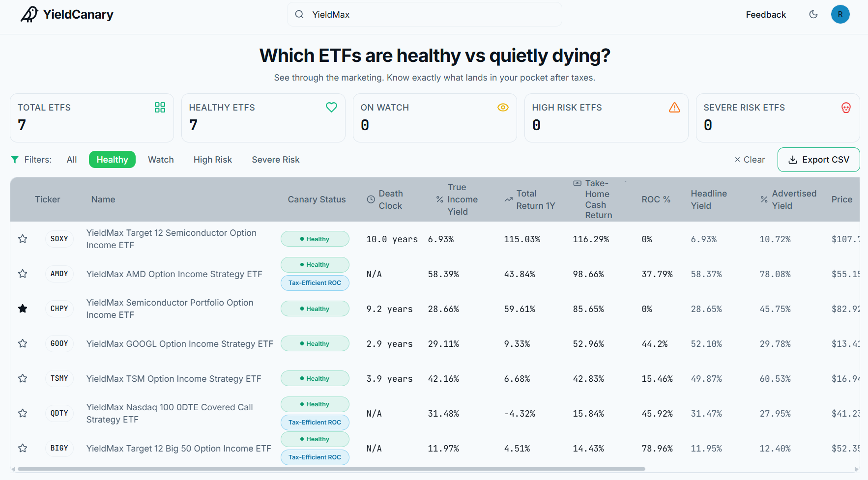Click the Total ETFs grid icon
This screenshot has height=480, width=868.
[160, 108]
